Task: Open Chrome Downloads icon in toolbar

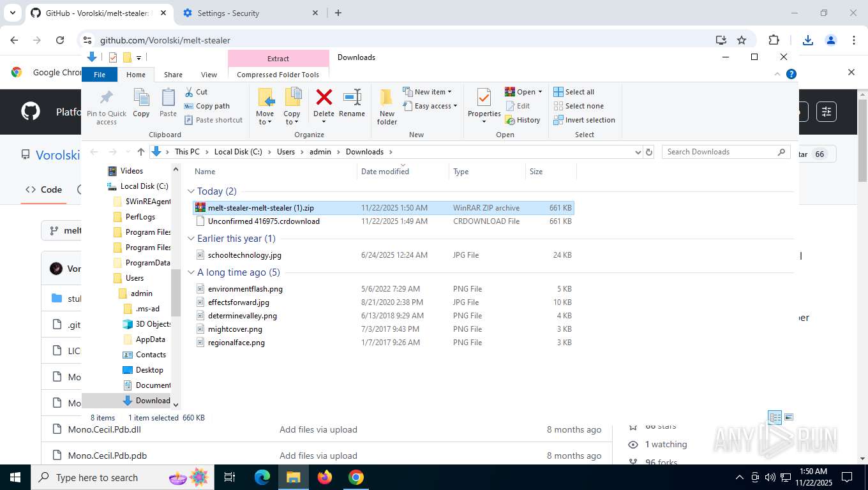Action: tap(808, 40)
